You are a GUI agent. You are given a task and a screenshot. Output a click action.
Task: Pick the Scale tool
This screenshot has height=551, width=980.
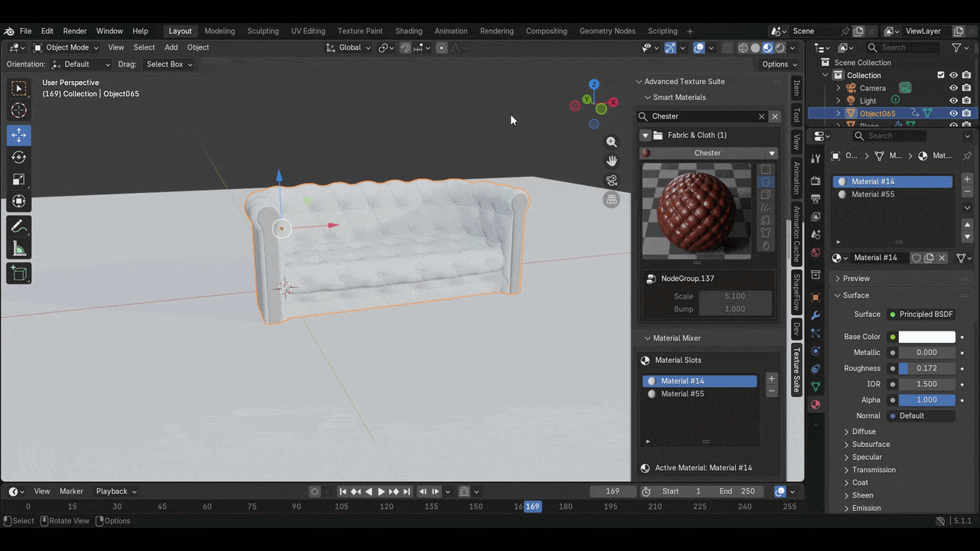point(19,179)
